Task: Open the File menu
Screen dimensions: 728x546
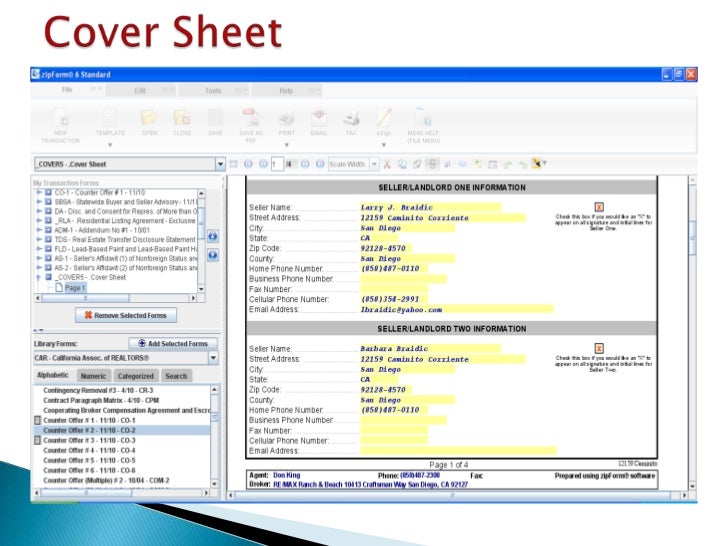Action: [67, 90]
